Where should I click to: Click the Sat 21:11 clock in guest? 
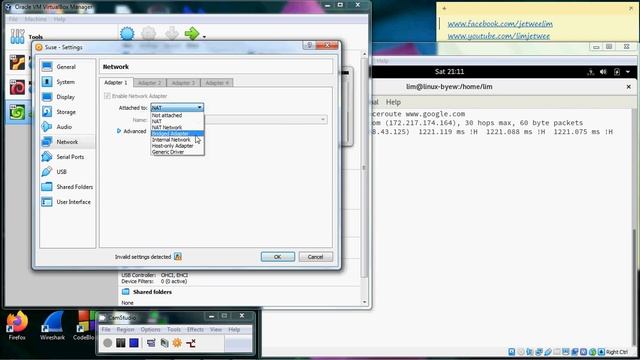[x=449, y=72]
